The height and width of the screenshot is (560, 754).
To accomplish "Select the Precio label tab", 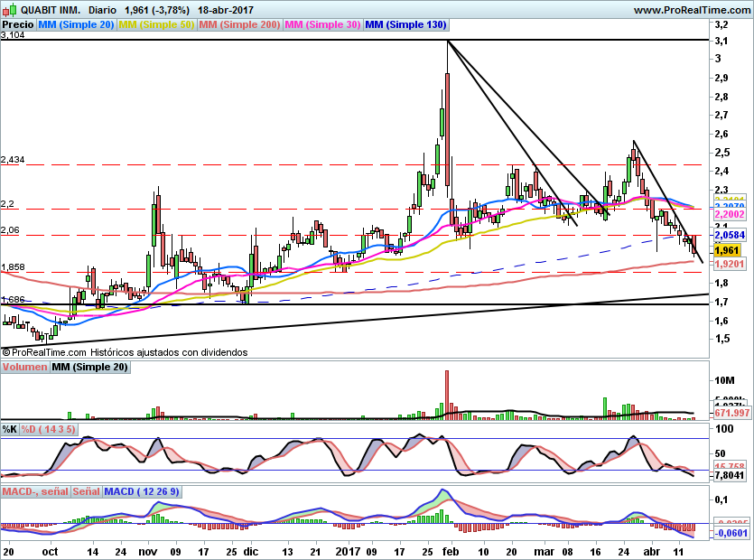I will [18, 25].
